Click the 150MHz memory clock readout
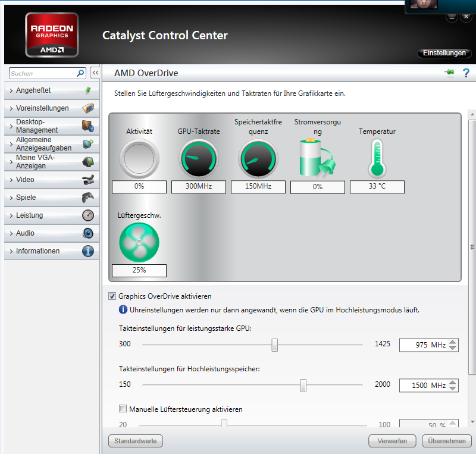 pyautogui.click(x=258, y=186)
